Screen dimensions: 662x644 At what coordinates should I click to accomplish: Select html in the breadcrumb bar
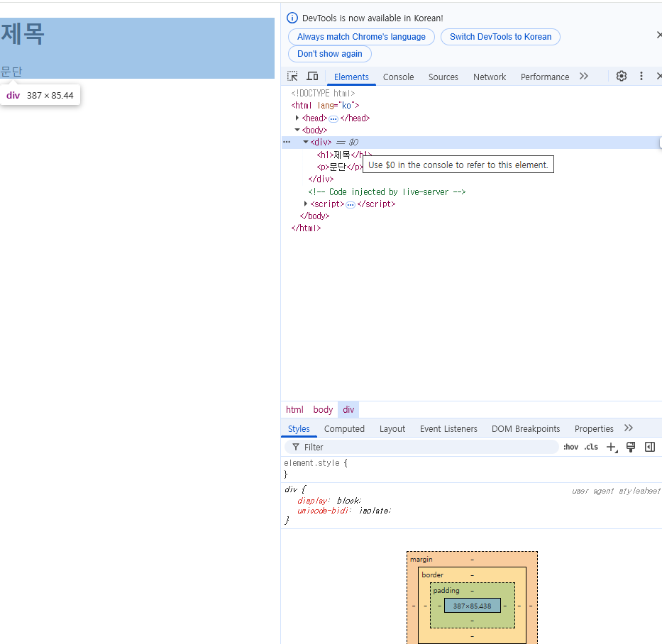point(294,410)
